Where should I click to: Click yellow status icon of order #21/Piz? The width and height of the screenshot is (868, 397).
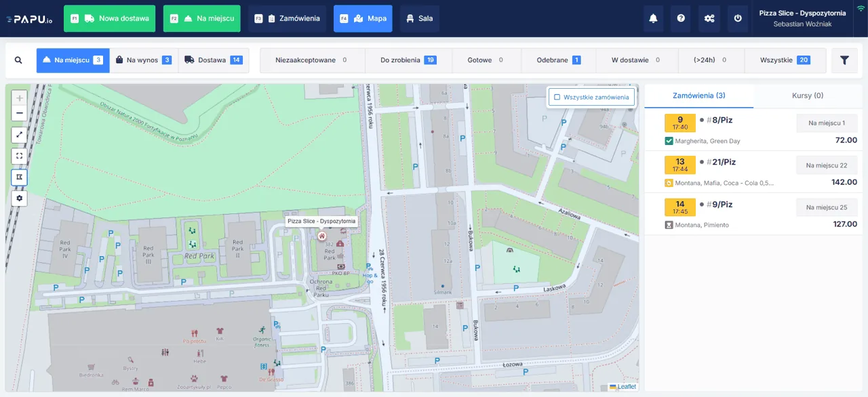[x=669, y=183]
